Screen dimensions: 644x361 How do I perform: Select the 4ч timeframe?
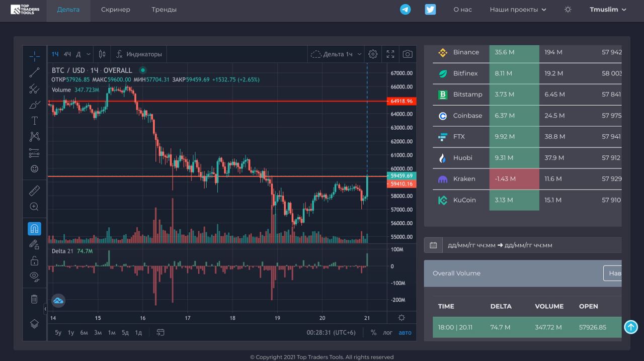pyautogui.click(x=67, y=54)
